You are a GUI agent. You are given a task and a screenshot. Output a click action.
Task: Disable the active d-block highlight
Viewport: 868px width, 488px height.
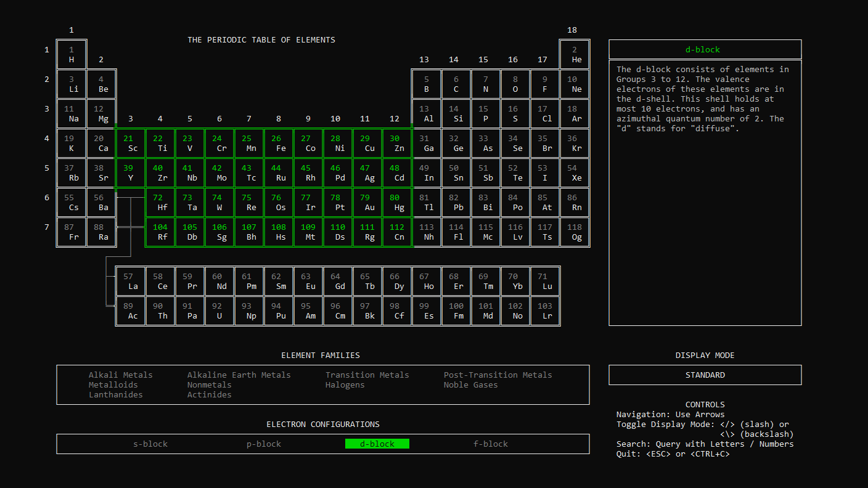(377, 444)
